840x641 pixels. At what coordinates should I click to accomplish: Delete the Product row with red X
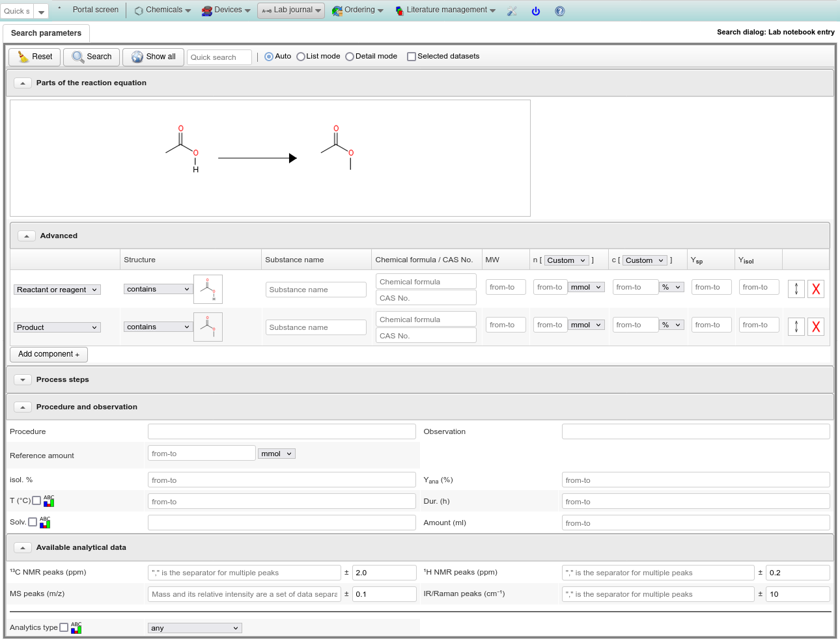point(815,327)
